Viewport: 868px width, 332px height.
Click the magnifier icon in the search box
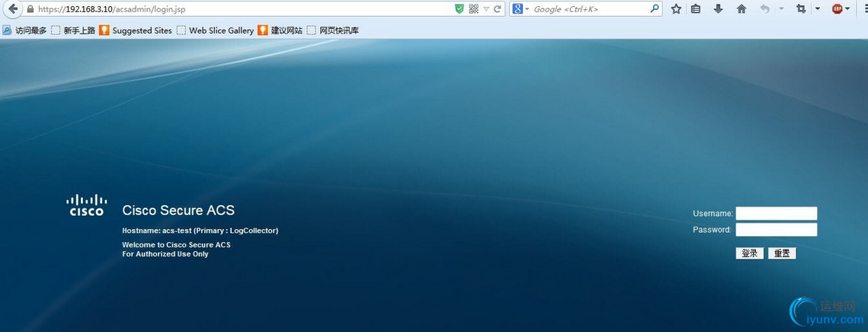tap(655, 9)
